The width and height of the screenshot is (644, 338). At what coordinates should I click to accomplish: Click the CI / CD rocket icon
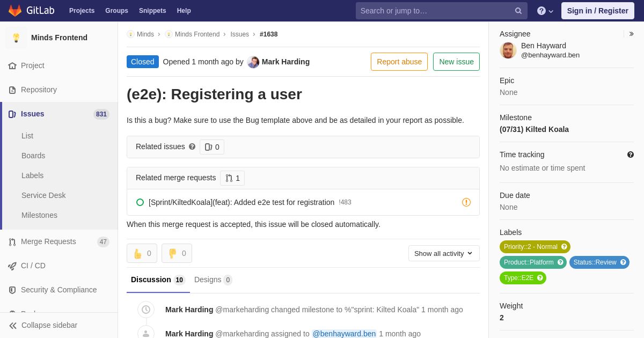pyautogui.click(x=12, y=266)
